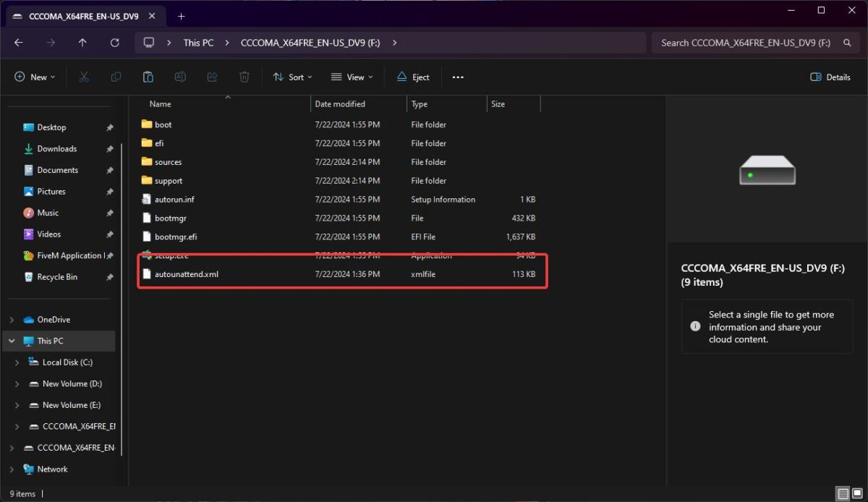868x502 pixels.
Task: Eject the CCCOMA drive using the Eject button
Action: (412, 77)
